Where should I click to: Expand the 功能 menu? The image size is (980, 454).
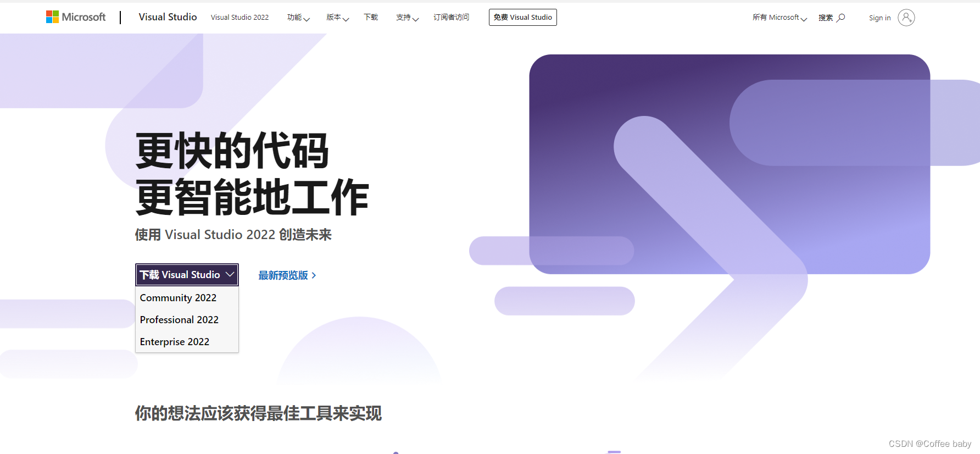(298, 18)
